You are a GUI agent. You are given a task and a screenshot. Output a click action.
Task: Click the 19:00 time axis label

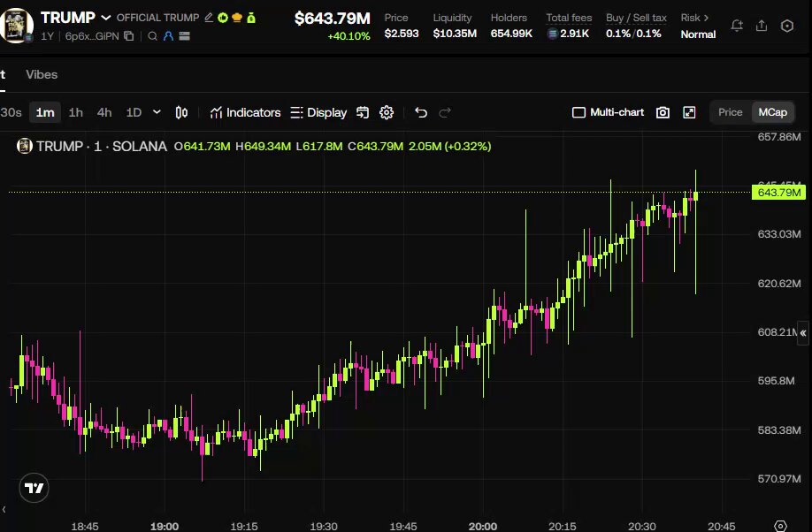(165, 527)
